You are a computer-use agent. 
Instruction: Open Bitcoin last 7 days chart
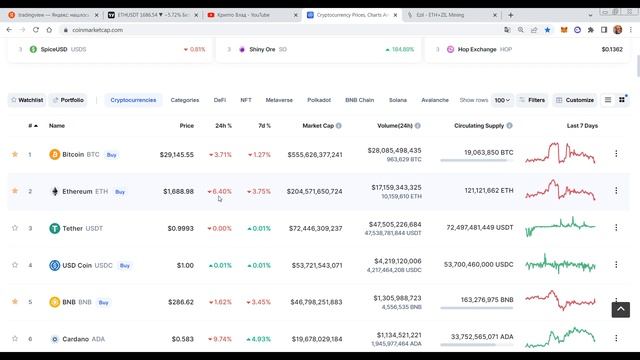point(560,153)
